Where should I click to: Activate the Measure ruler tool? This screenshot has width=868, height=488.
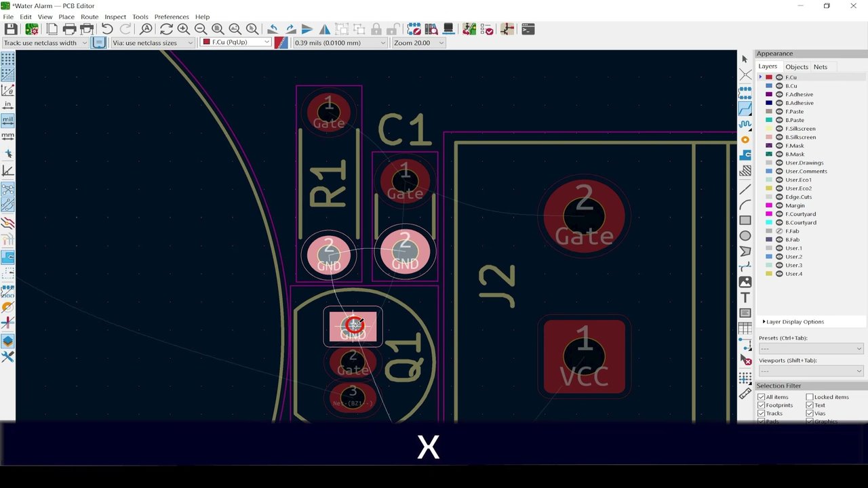tap(745, 392)
